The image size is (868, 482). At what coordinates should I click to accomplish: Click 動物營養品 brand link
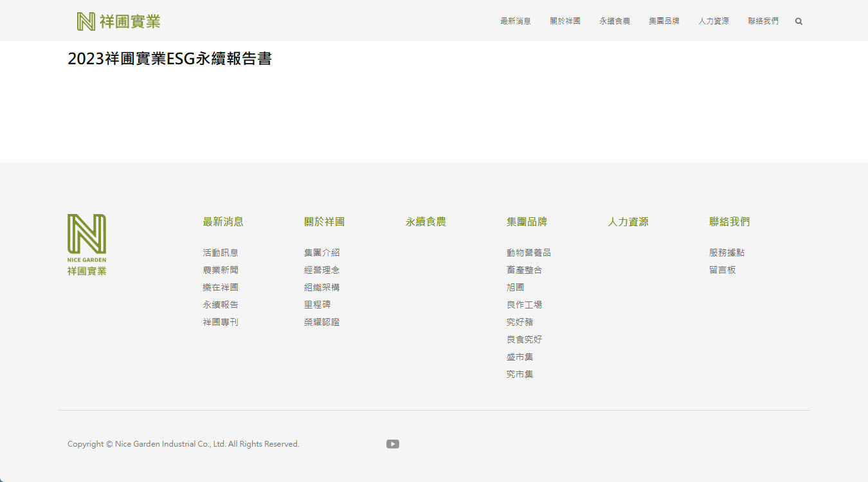point(529,253)
